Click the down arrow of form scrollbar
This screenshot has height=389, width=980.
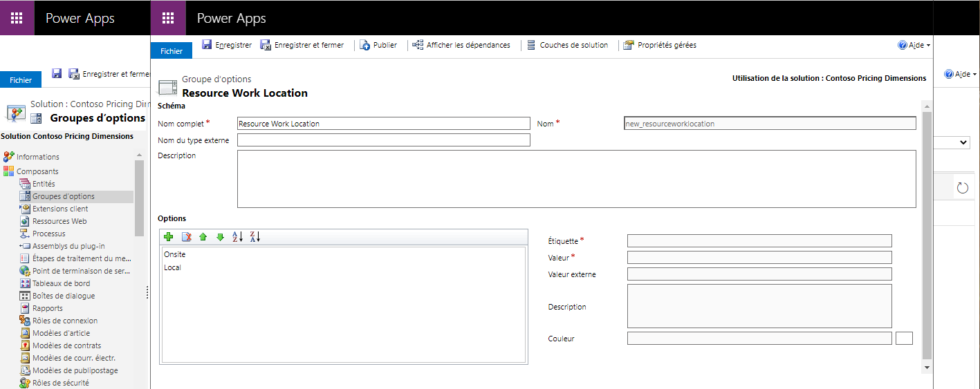click(927, 368)
